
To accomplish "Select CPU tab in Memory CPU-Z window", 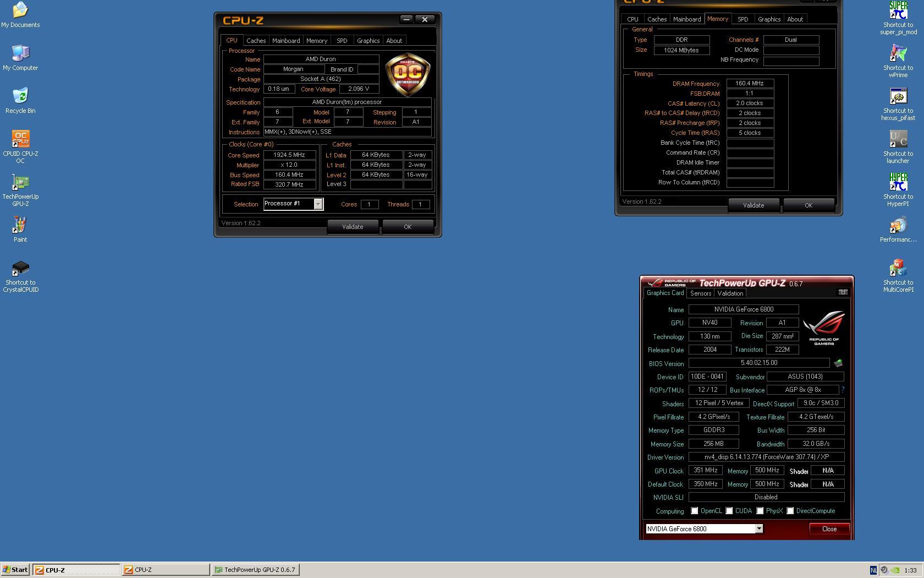I will pos(633,19).
